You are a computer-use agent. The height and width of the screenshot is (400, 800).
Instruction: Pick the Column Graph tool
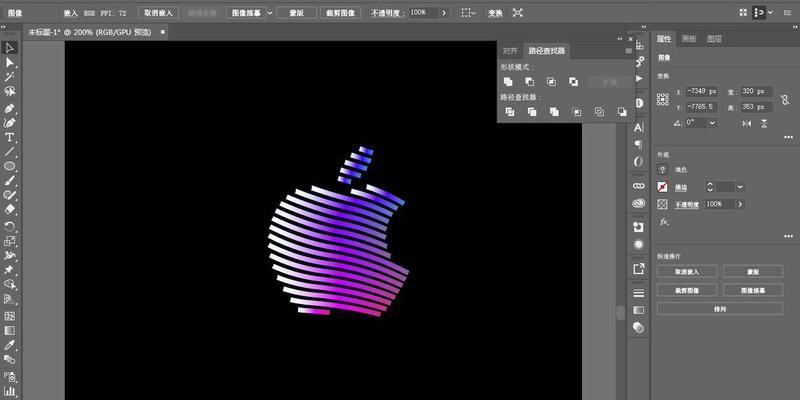9,392
